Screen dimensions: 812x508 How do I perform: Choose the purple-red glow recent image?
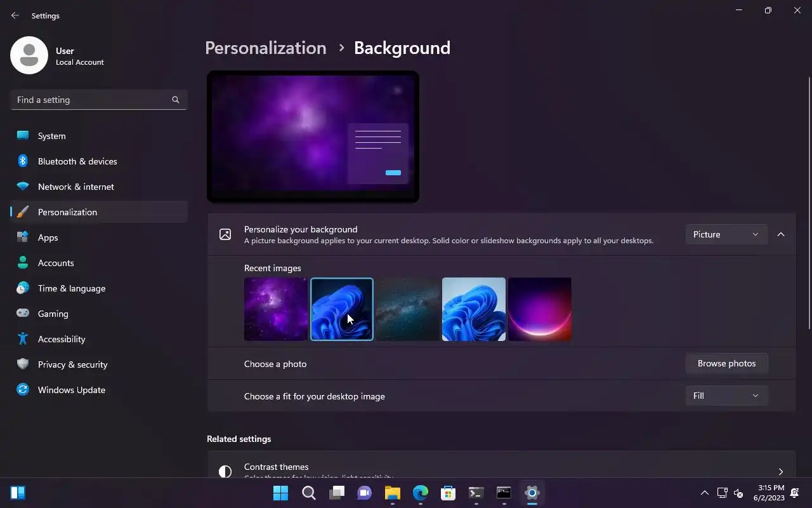click(x=540, y=309)
